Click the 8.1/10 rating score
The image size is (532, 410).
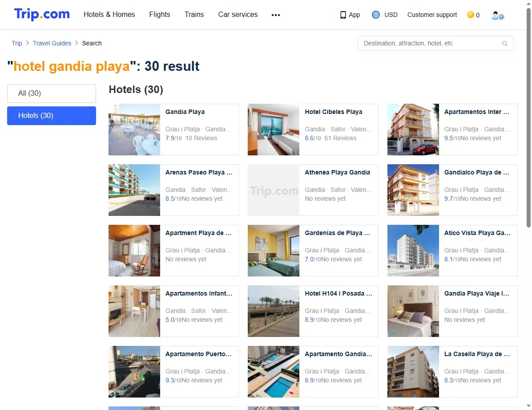pos(452,259)
